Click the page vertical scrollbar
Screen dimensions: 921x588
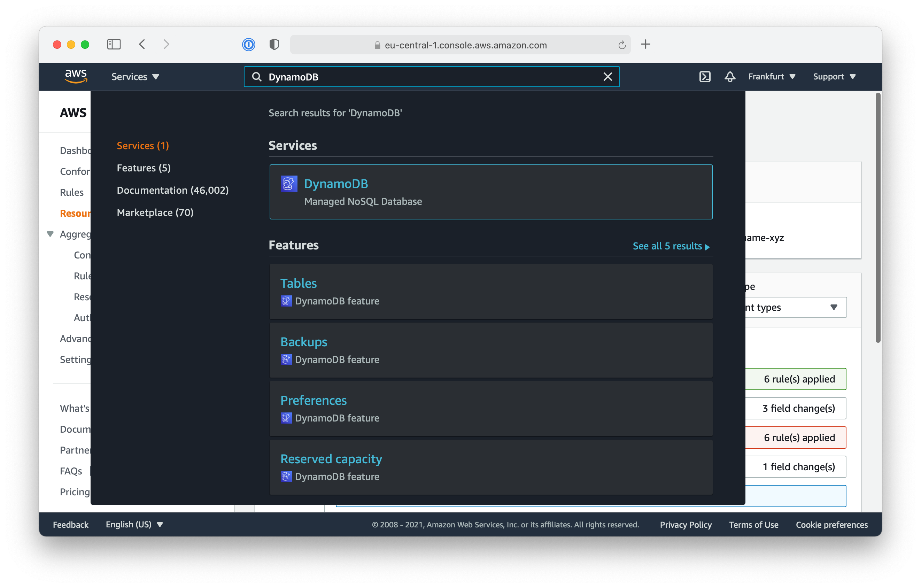click(x=878, y=218)
